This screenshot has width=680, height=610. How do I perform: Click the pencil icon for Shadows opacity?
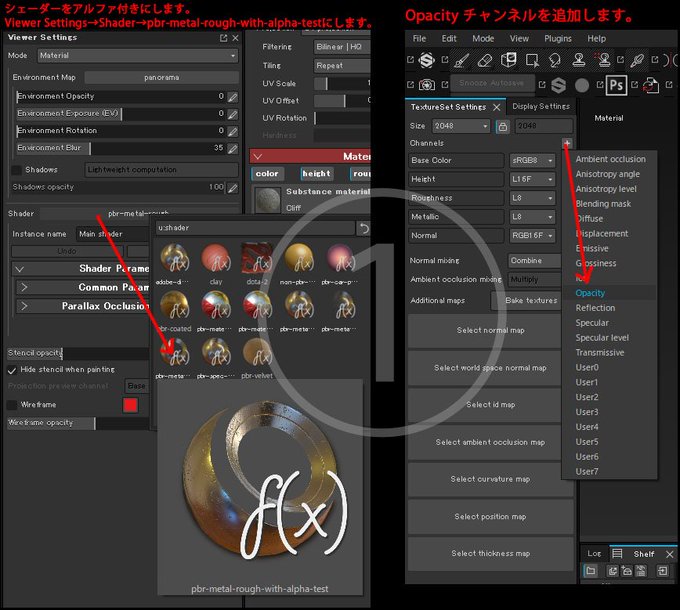click(x=233, y=188)
